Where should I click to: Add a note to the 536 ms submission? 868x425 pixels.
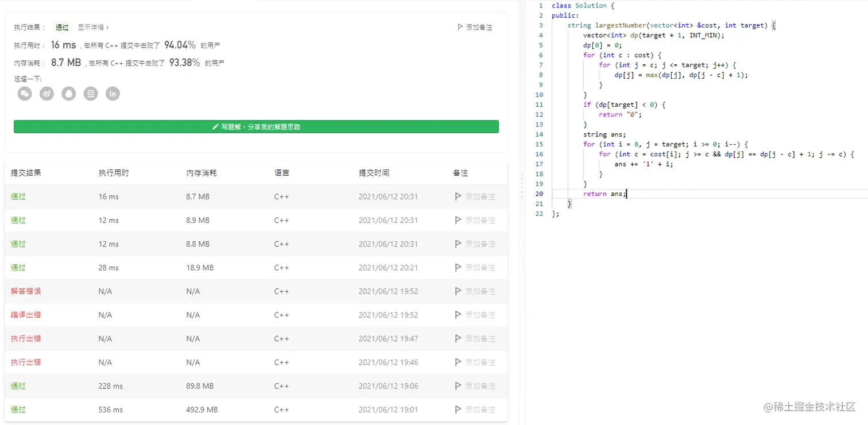[x=475, y=409]
